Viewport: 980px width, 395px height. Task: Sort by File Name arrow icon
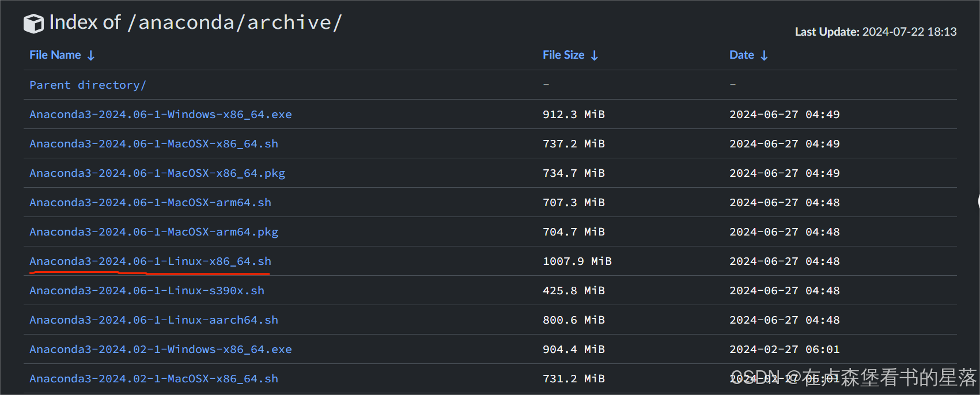(91, 55)
